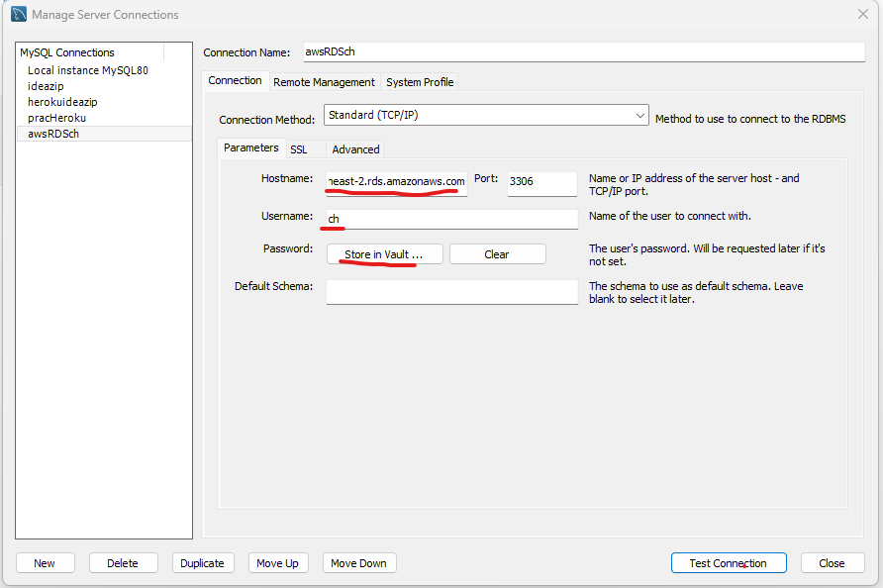The height and width of the screenshot is (588, 883).
Task: Click the Store in Vault button
Action: [x=385, y=254]
